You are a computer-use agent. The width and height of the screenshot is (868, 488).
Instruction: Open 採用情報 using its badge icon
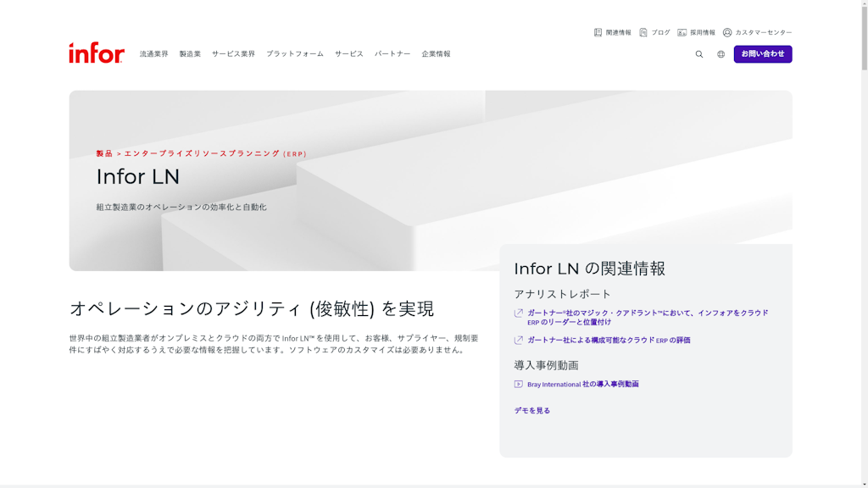tap(682, 31)
